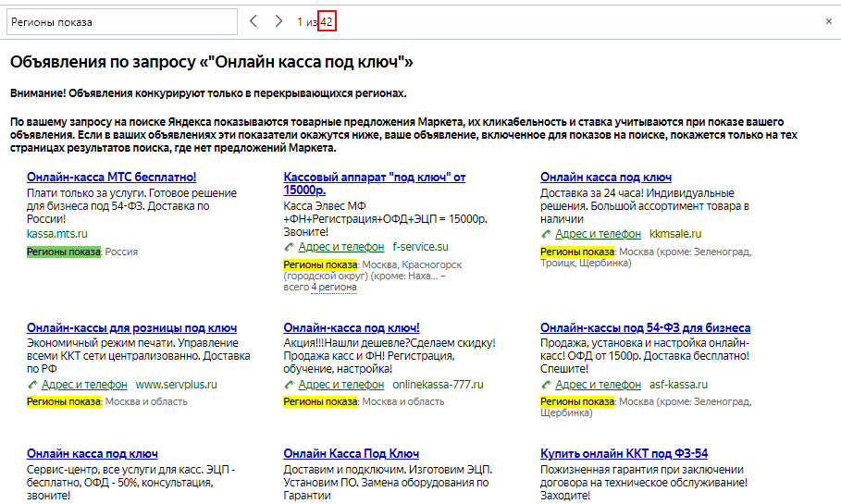Viewport: 841px width, 504px height.
Task: Click "Регионы показа" label under onlinekassa-777.ru ad
Action: [320, 401]
